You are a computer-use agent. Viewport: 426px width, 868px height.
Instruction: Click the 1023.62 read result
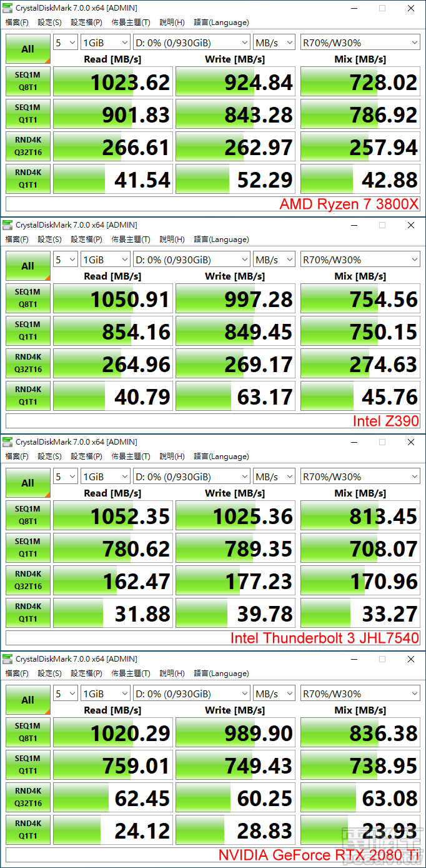coord(113,82)
